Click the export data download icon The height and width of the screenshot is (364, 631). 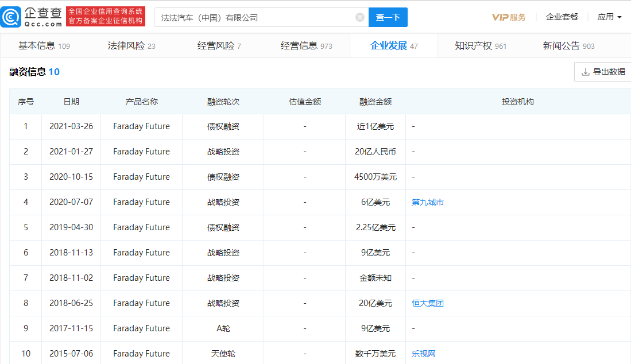pos(586,72)
